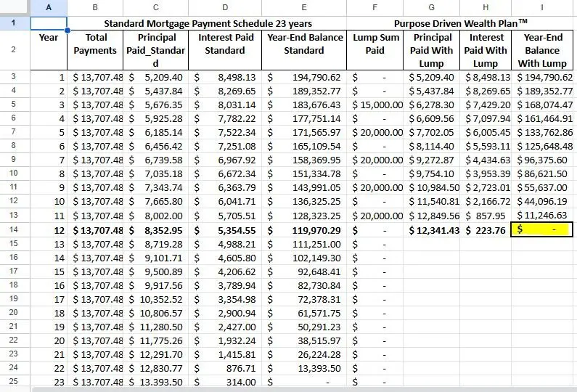Image resolution: width=577 pixels, height=392 pixels.
Task: Click cell with $15,000.00 lump sum
Action: click(375, 105)
